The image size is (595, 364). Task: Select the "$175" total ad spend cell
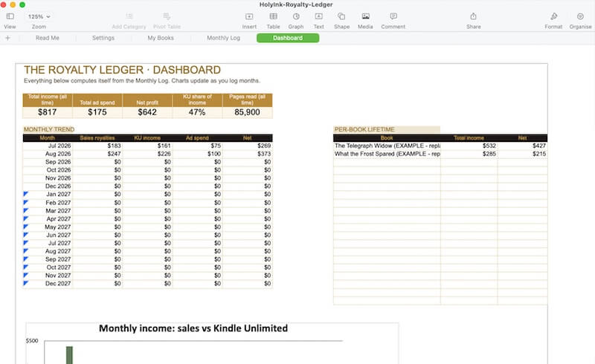coord(97,112)
